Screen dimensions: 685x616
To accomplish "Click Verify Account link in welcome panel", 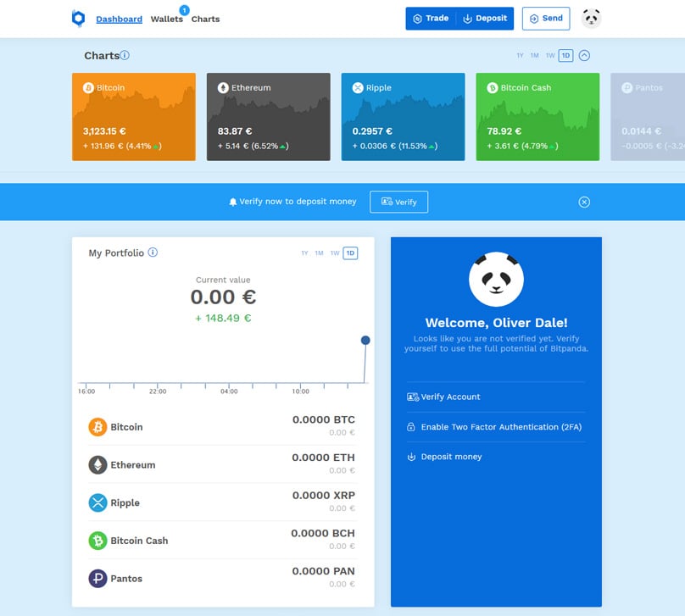I will click(x=450, y=397).
